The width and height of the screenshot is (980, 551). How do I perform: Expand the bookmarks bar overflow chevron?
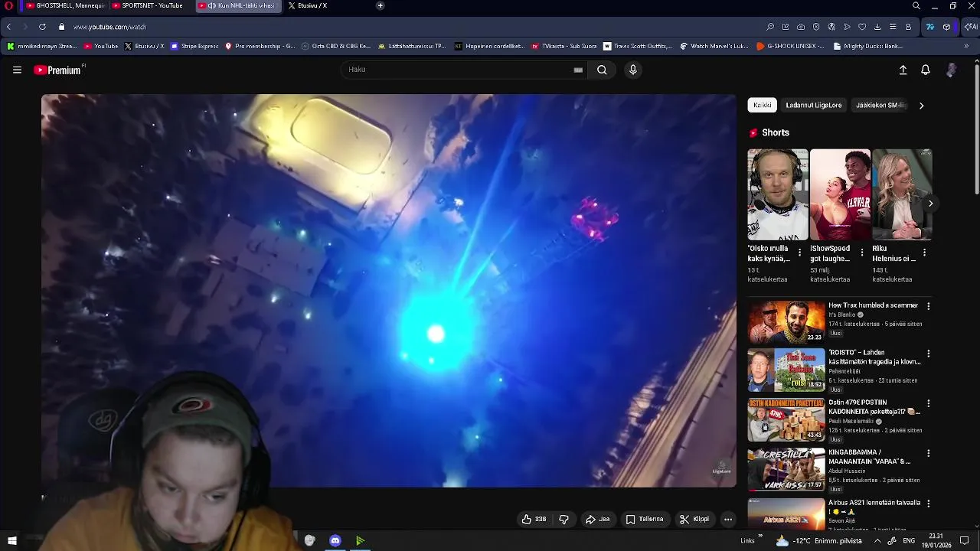click(965, 46)
